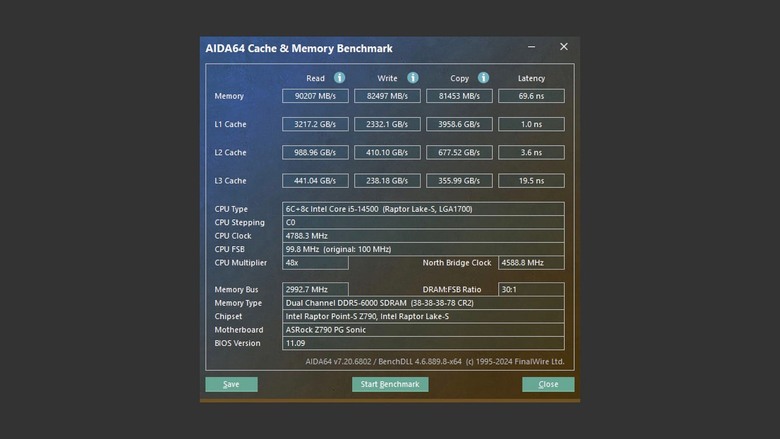780x439 pixels.
Task: Select L2 Cache read value 988.96 GB/s
Action: [x=315, y=153]
